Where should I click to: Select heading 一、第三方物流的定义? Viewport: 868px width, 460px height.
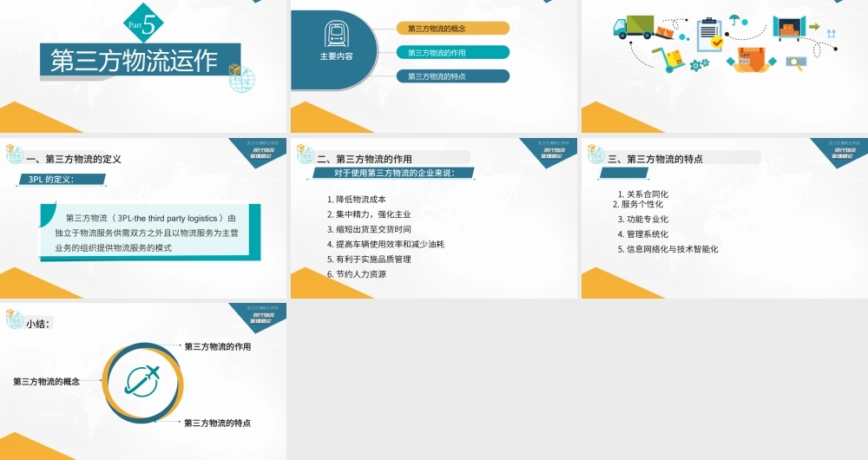click(x=74, y=160)
